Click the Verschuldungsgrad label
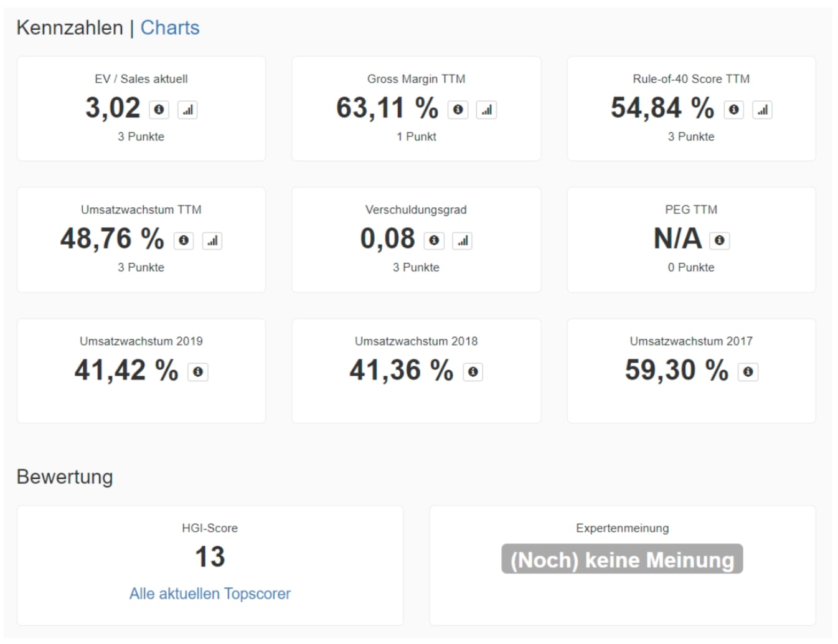Viewport: 838px width, 644px height. click(416, 210)
